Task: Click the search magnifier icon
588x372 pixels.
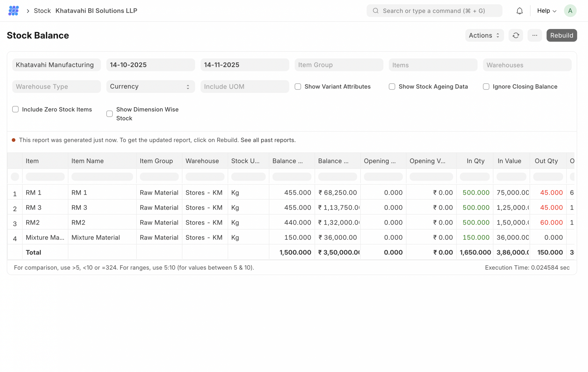Action: coord(376,11)
